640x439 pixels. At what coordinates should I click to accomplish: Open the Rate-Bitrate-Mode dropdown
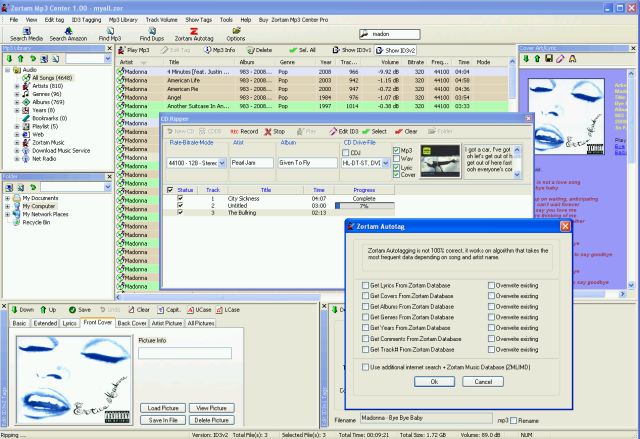(x=222, y=162)
